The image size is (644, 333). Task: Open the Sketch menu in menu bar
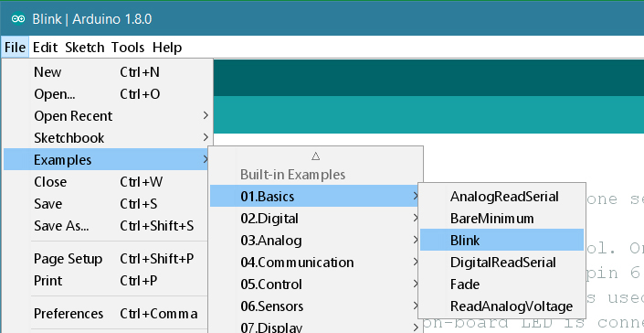pos(85,48)
